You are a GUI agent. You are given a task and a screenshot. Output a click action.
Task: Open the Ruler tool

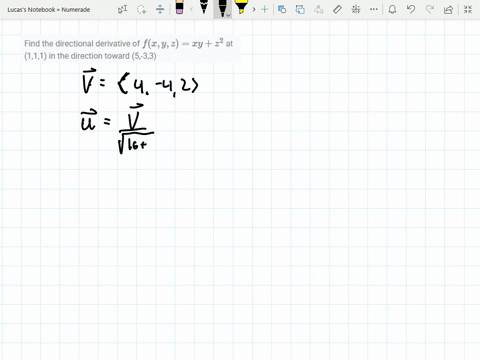click(x=337, y=9)
